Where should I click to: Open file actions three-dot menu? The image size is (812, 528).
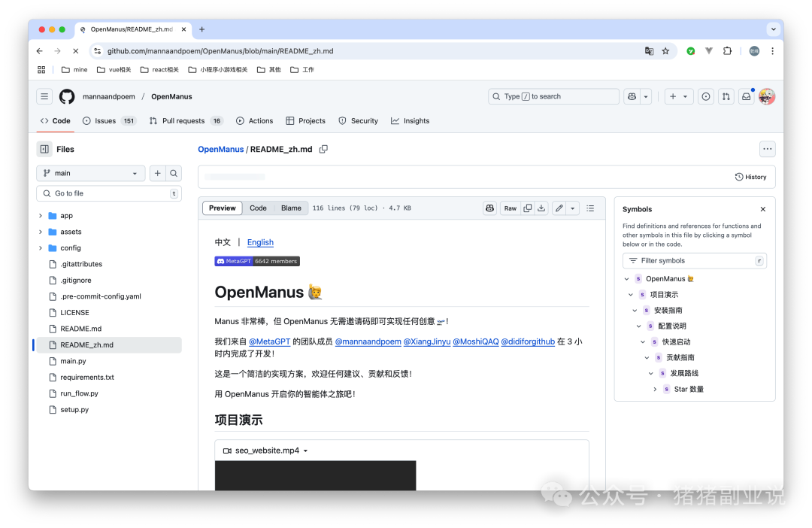[768, 149]
